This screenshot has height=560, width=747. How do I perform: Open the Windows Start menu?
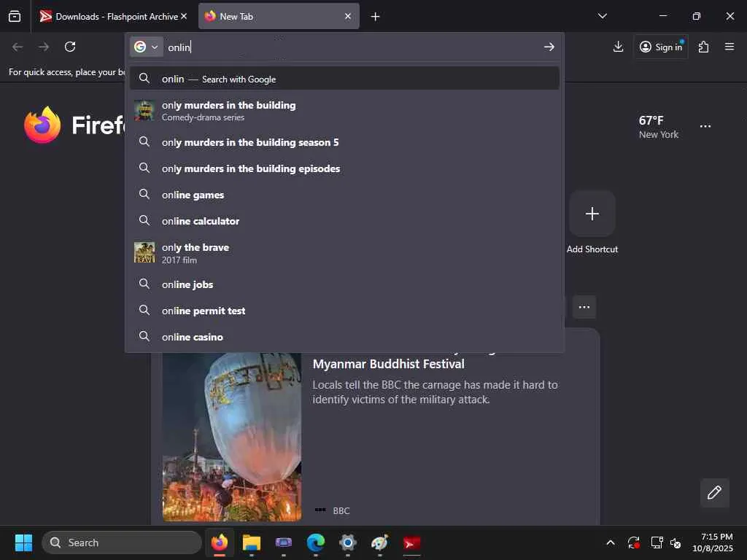coord(23,542)
